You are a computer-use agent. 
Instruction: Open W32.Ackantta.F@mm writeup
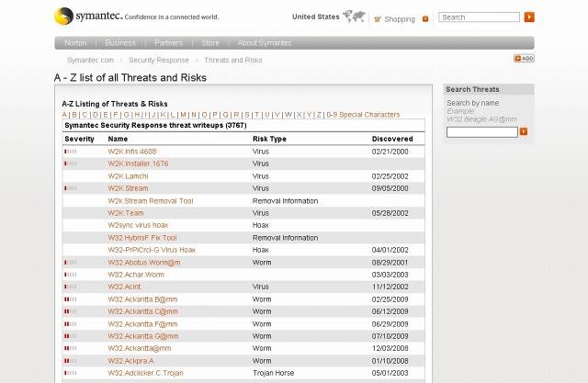[142, 324]
